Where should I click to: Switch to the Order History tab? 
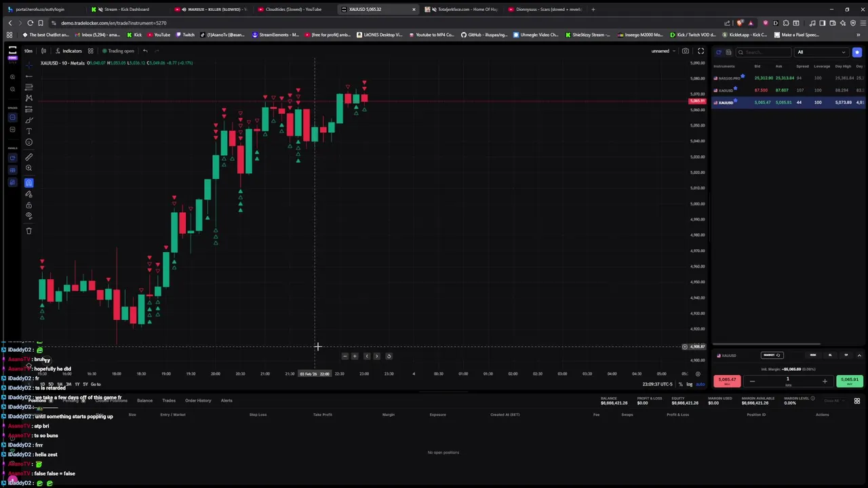198,401
